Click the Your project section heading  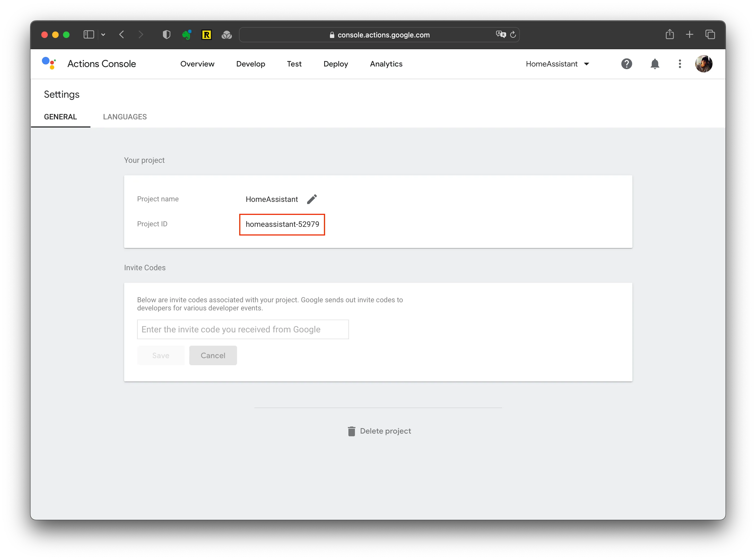pyautogui.click(x=144, y=160)
